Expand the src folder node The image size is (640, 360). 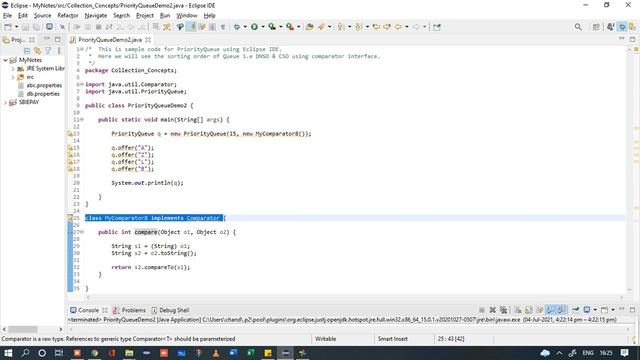(x=13, y=77)
